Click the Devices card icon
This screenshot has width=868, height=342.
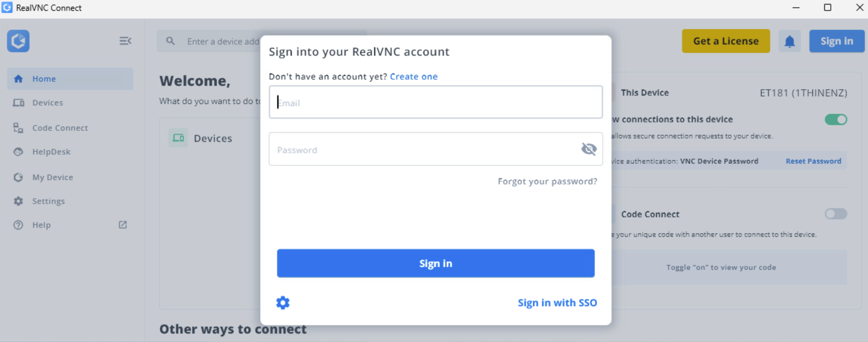click(x=178, y=138)
